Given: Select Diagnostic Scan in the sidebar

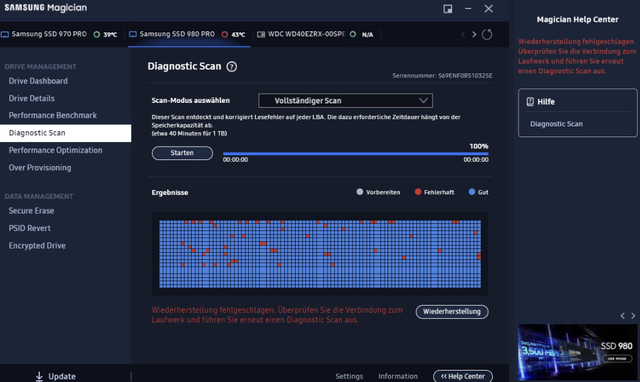Looking at the screenshot, I should 66,133.
